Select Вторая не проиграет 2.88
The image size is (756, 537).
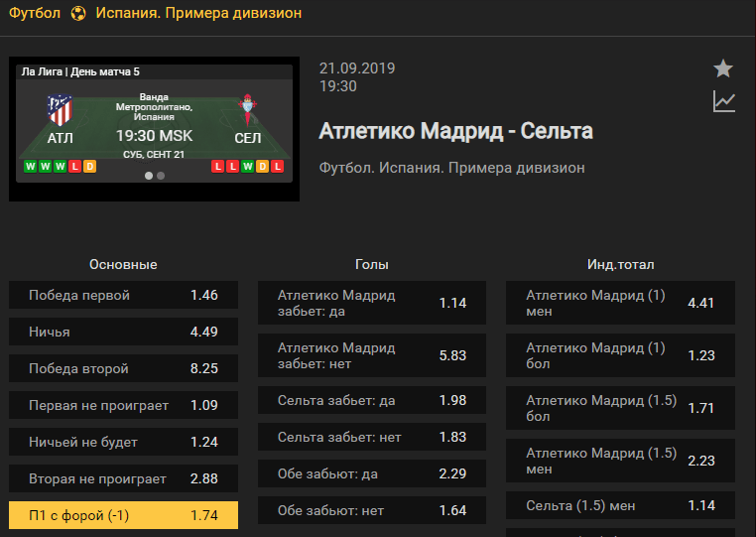coord(123,478)
